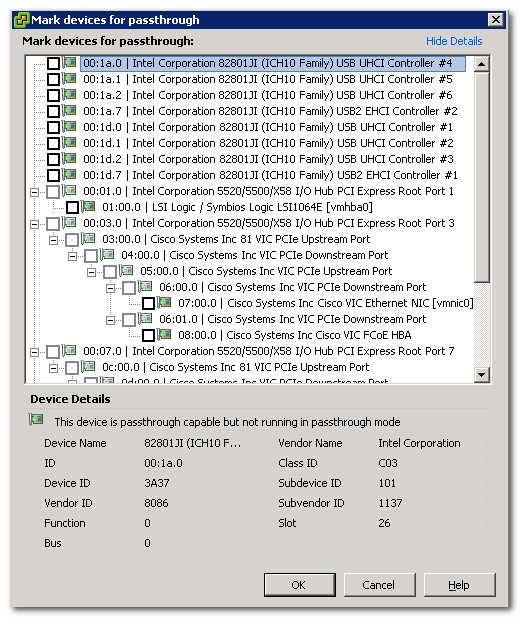Click device icon for 00:1a.1 USB UHCI Controller #5
The height and width of the screenshot is (618, 520).
69,78
